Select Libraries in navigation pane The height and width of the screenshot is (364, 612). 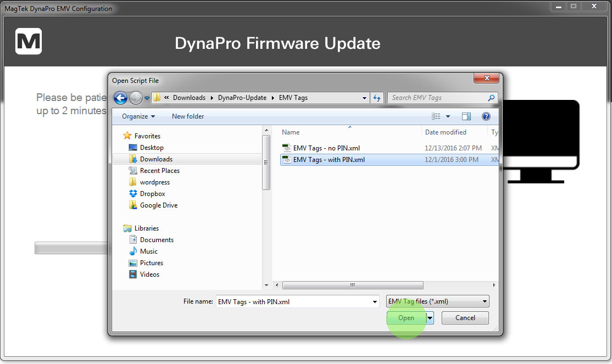coord(146,228)
